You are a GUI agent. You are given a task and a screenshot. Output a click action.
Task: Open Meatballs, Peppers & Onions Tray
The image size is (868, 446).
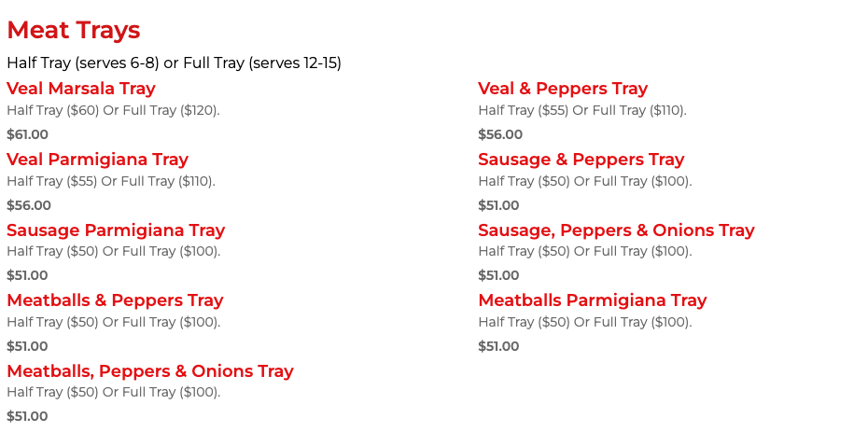point(150,371)
